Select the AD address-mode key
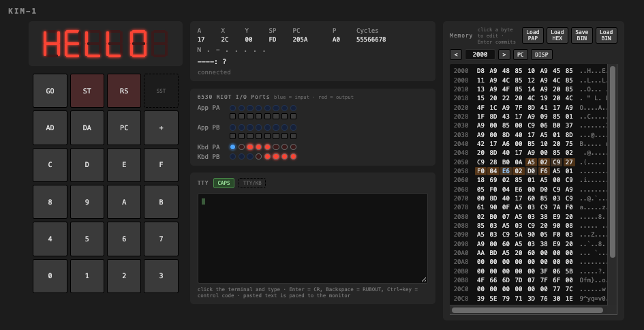644x330 pixels. click(x=50, y=127)
